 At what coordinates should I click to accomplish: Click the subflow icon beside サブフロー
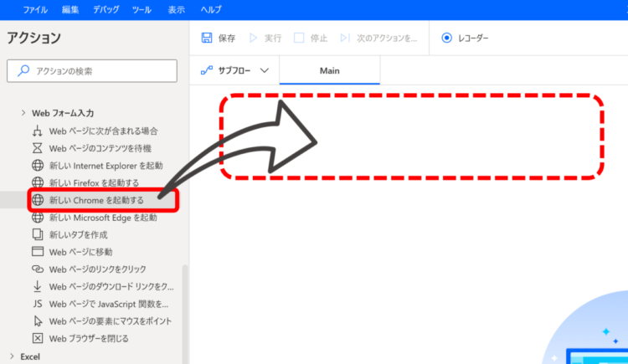coord(207,71)
